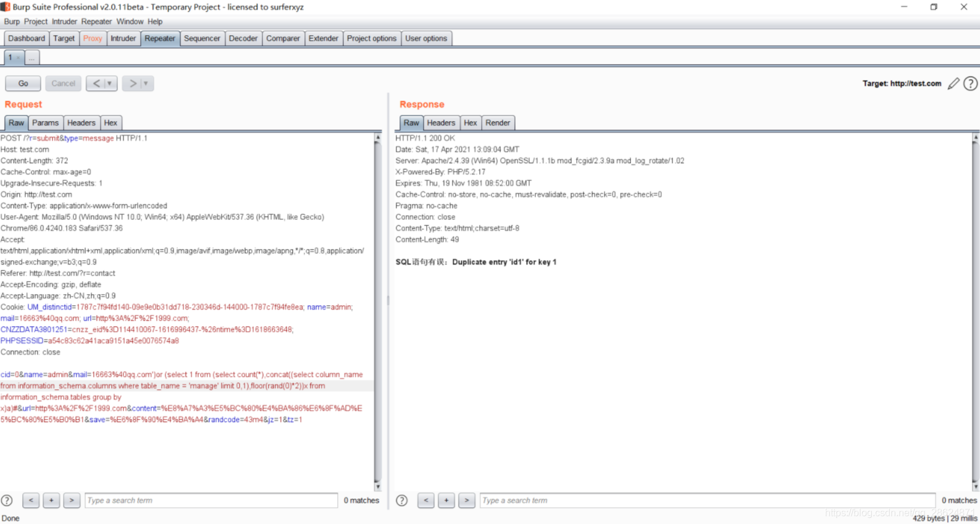
Task: Show request Headers tab
Action: [82, 123]
